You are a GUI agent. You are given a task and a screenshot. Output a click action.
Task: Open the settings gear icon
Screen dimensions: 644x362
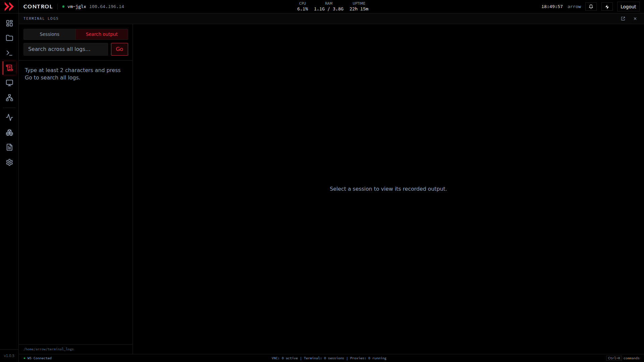point(9,163)
